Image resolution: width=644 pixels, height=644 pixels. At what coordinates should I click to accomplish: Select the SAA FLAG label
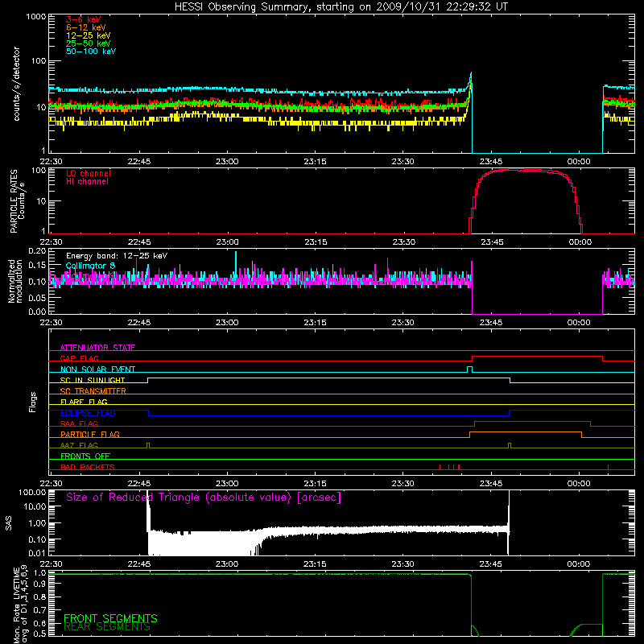click(79, 423)
